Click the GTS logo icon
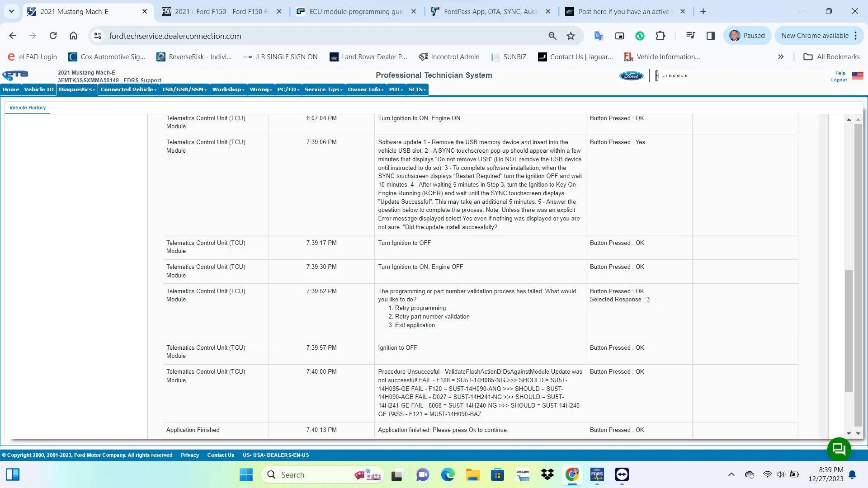 [x=15, y=75]
